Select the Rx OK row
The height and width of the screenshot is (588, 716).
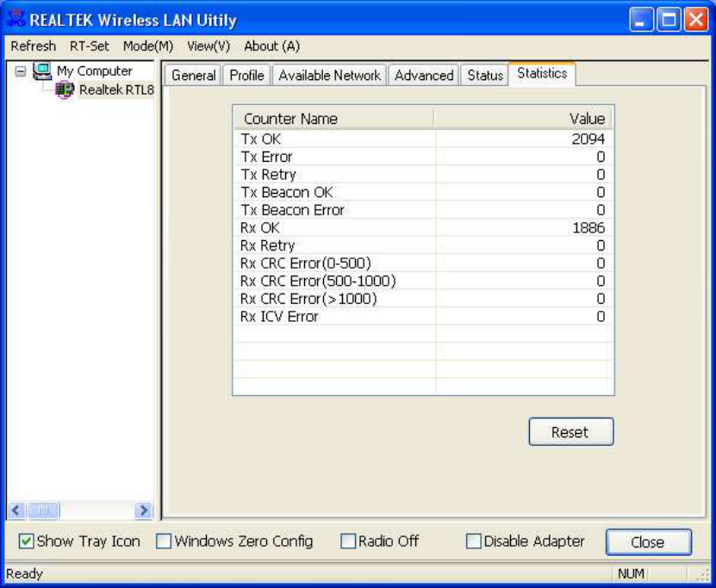coord(423,227)
